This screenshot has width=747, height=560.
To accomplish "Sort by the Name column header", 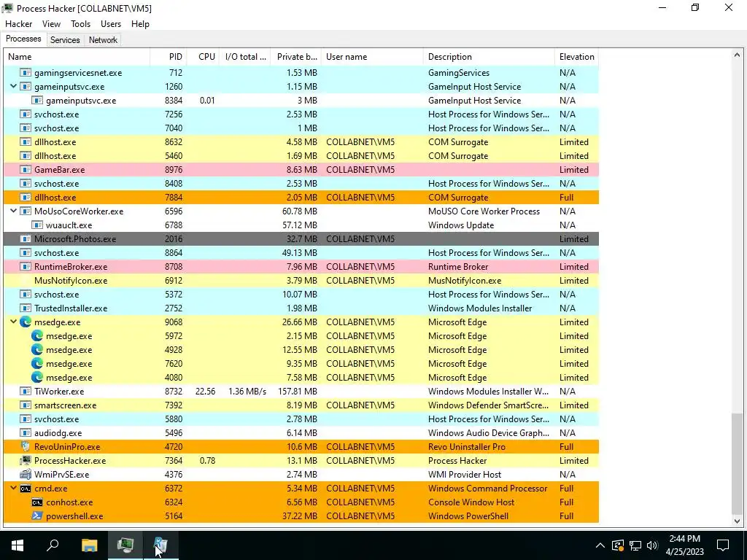I will pos(77,57).
